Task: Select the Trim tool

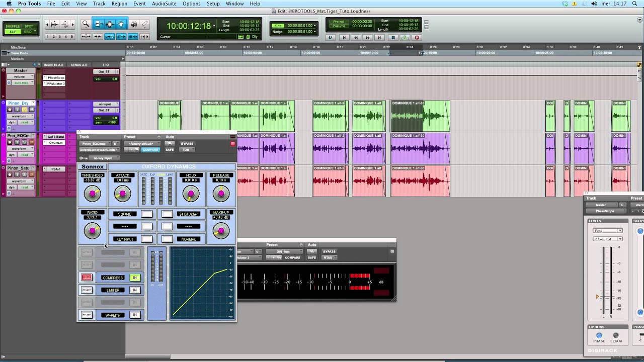Action: 98,24
